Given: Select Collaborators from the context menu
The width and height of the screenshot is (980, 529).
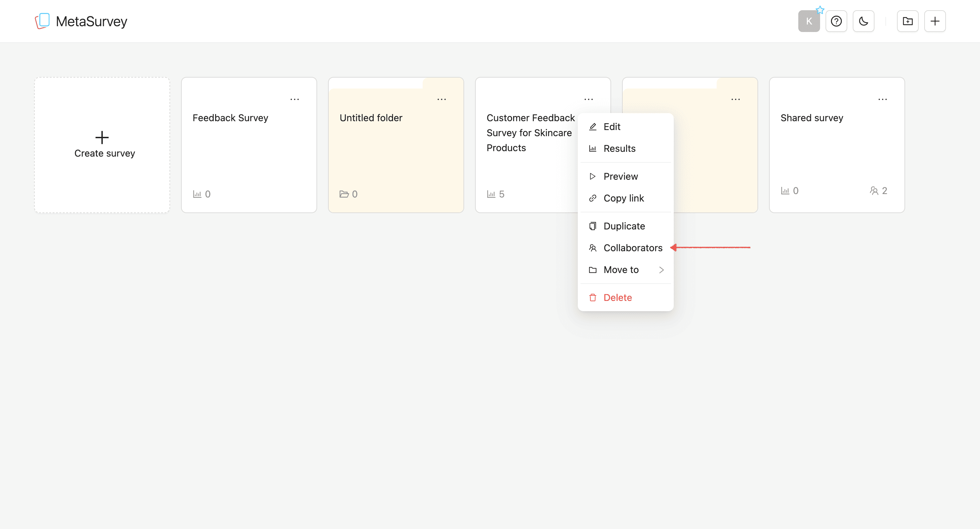Looking at the screenshot, I should click(x=633, y=248).
